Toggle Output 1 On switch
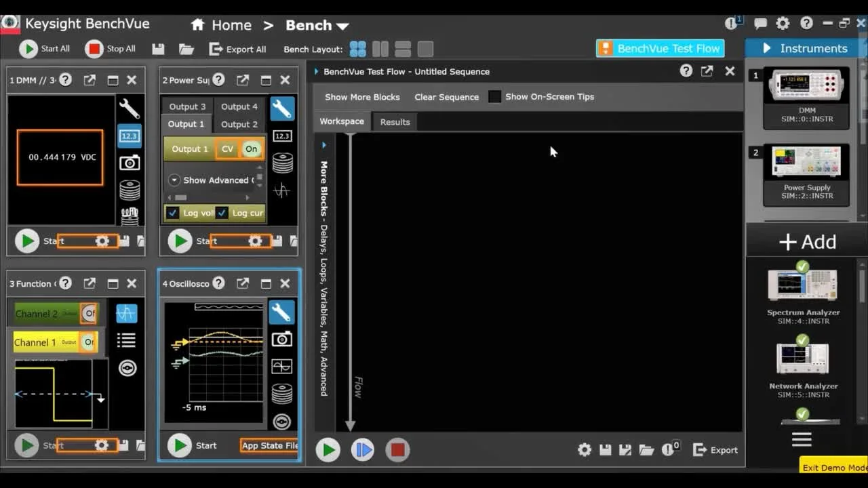868x488 pixels. click(252, 149)
